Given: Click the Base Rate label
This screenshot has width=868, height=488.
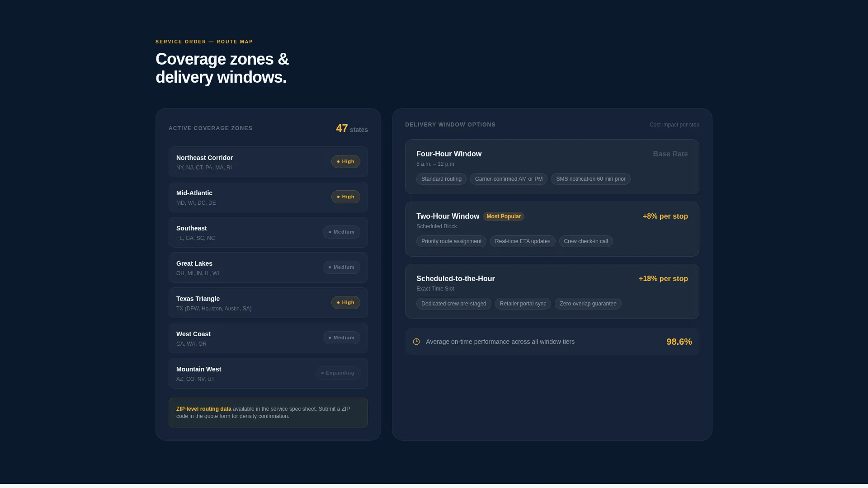Looking at the screenshot, I should point(670,154).
